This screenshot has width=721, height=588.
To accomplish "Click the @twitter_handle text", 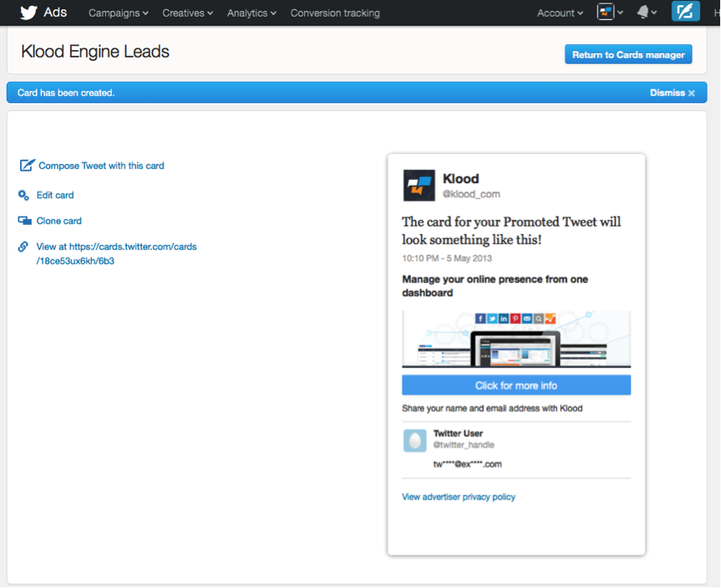I will [464, 445].
